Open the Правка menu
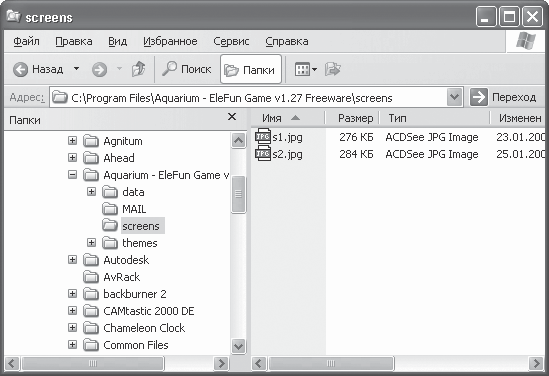The width and height of the screenshot is (549, 376). coord(74,41)
